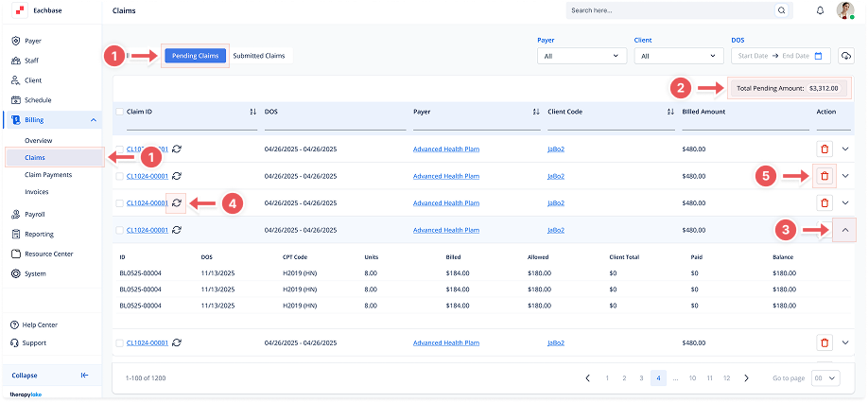Click the cloud download icon
This screenshot has width=868, height=403.
846,56
